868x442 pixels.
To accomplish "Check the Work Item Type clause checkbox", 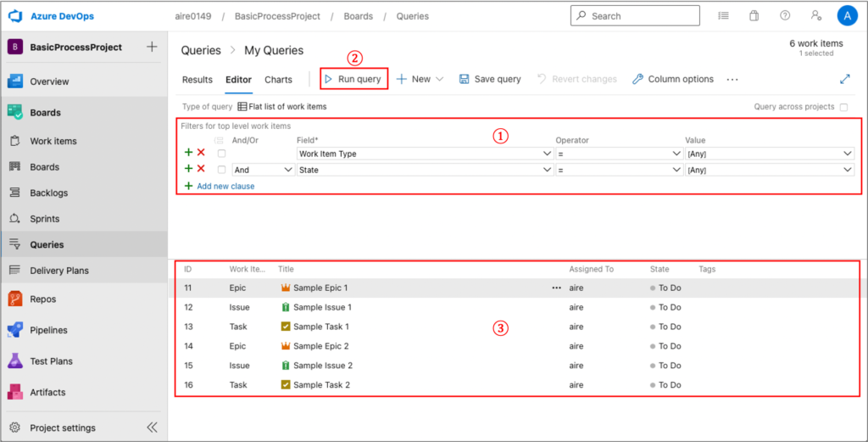I will click(221, 154).
